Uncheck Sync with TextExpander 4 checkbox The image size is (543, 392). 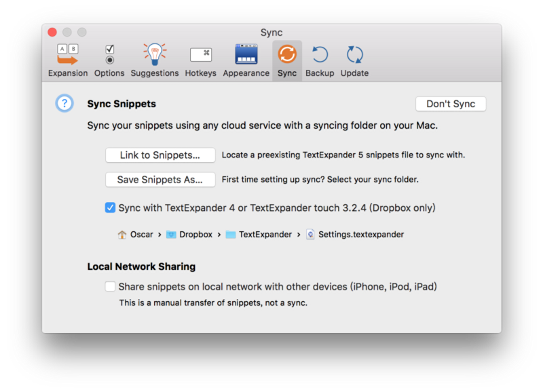pos(110,208)
